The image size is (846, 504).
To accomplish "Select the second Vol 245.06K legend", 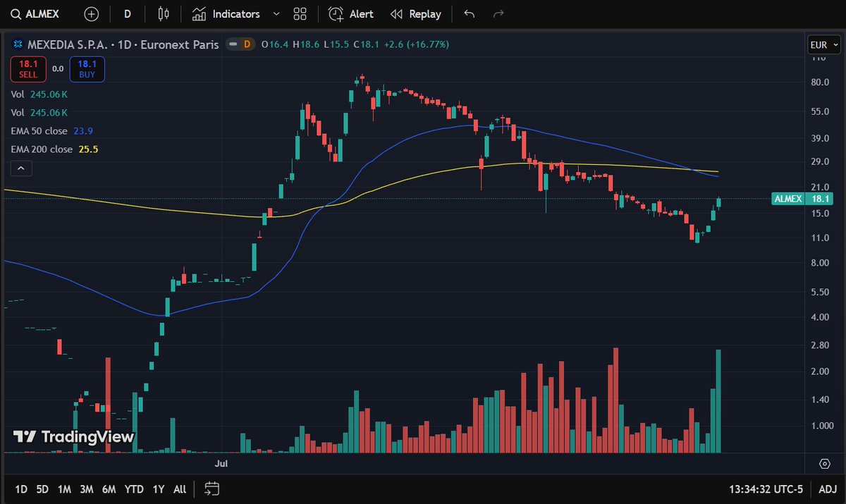I will click(x=39, y=112).
